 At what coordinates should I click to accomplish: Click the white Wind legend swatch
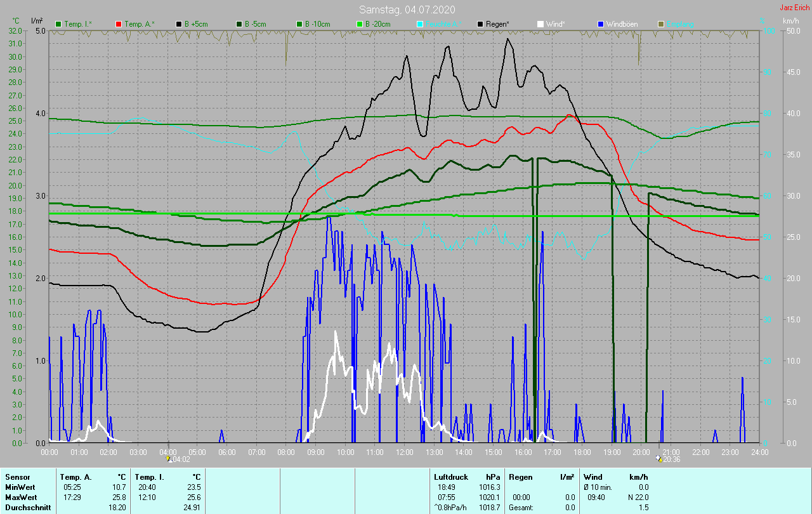point(540,24)
